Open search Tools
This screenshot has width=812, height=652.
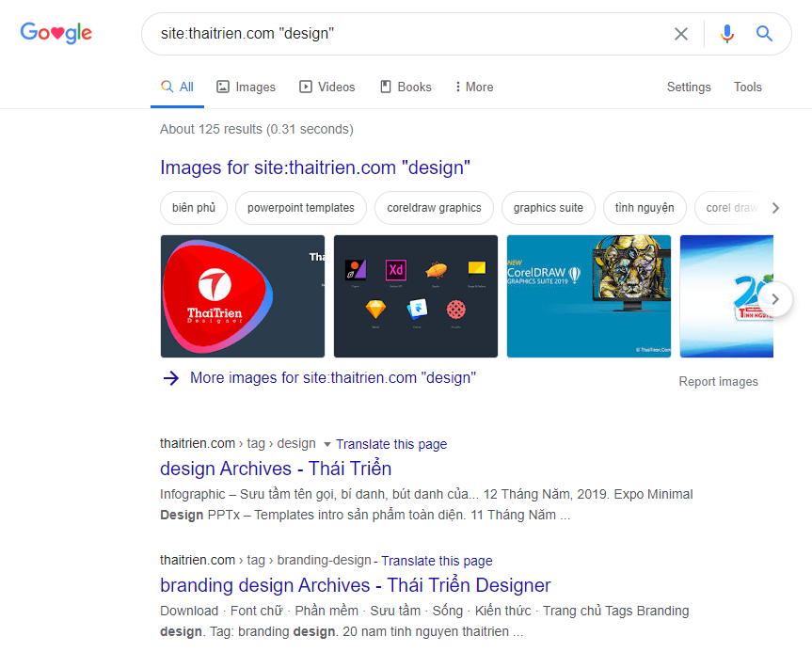(747, 87)
